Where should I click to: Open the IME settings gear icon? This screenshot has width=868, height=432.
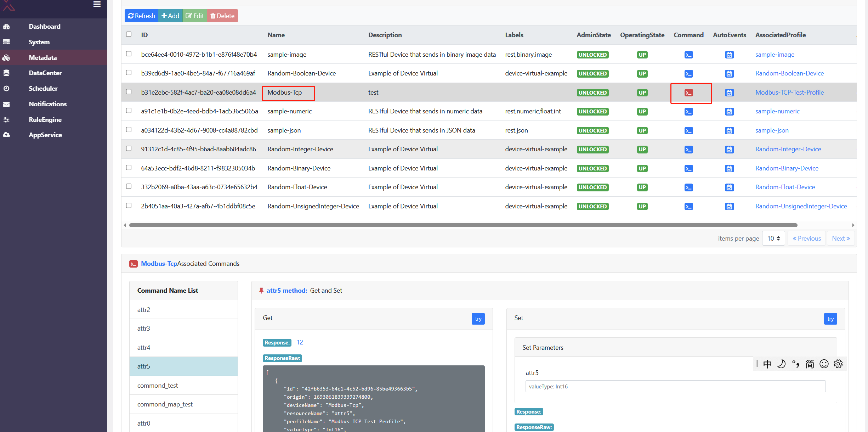838,364
